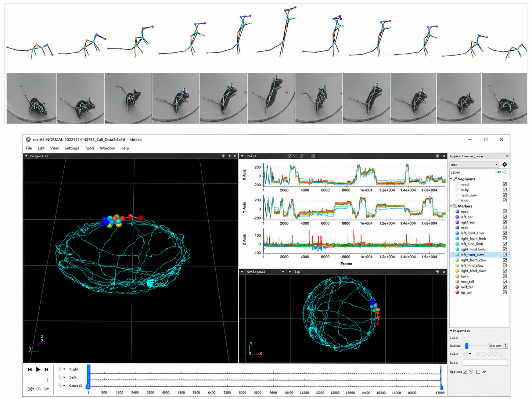Click the Mokka app icon in title bar
The height and width of the screenshot is (399, 532).
pos(28,140)
